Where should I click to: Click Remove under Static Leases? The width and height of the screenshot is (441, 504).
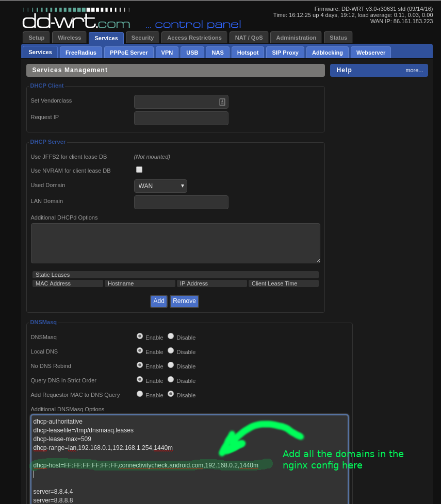tap(184, 301)
